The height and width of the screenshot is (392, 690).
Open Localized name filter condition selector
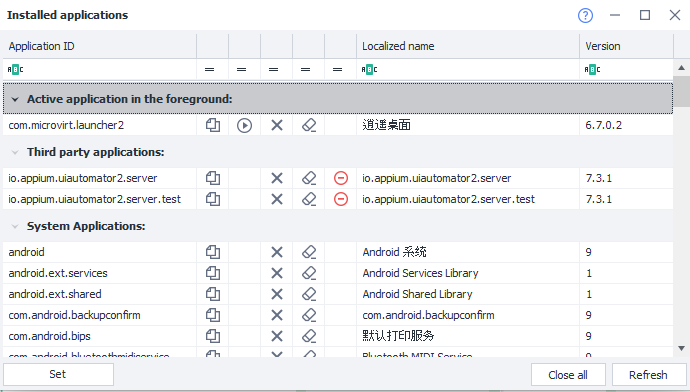369,70
